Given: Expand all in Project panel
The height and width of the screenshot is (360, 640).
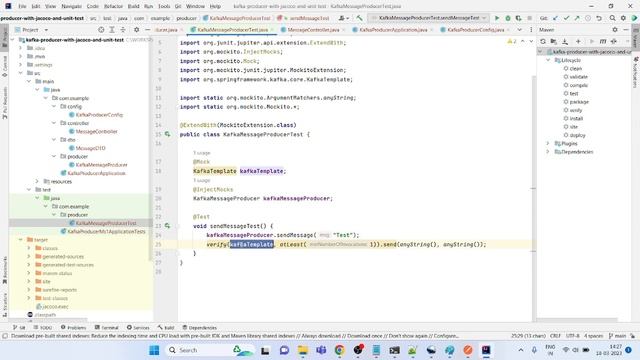Looking at the screenshot, I should point(112,30).
